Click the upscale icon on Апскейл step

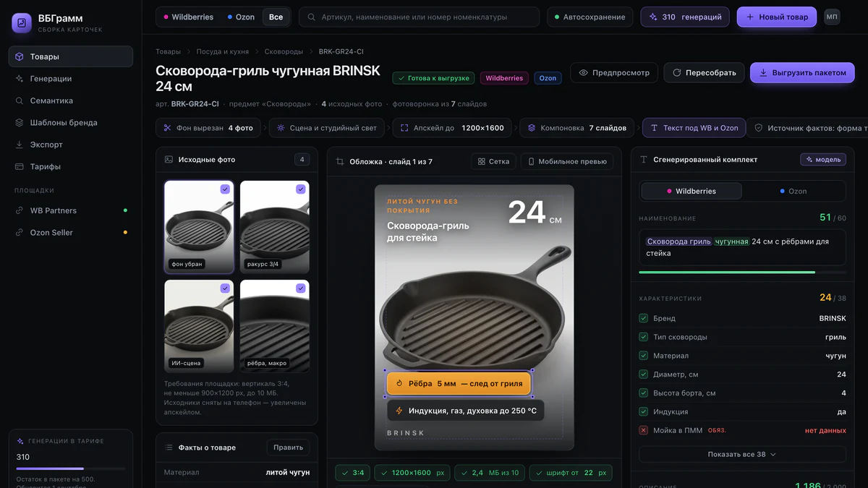(x=404, y=128)
